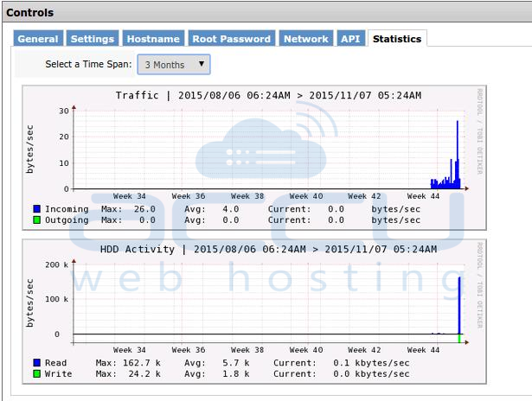Click the tall blue spike in Traffic graph
This screenshot has width=532, height=401.
(458, 154)
